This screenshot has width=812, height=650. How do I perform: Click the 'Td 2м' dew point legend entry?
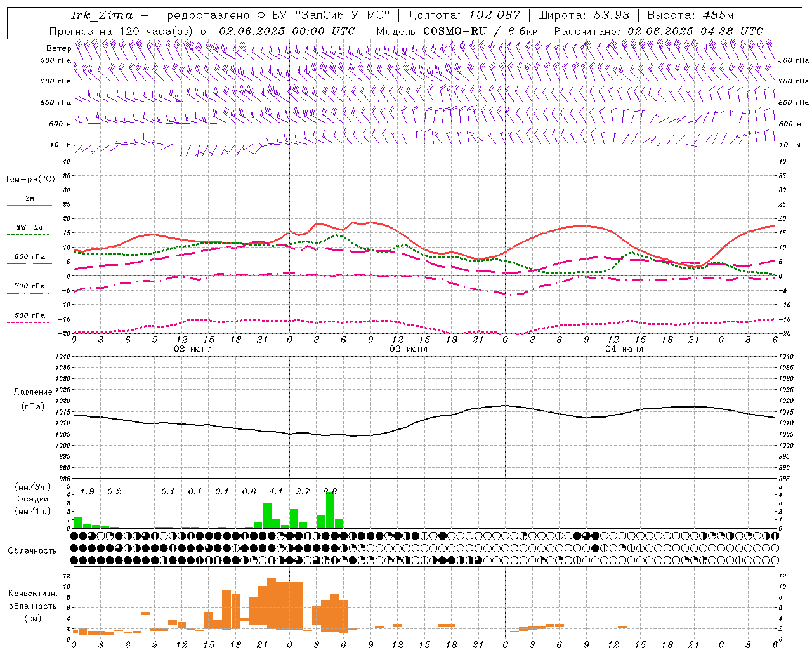click(29, 227)
